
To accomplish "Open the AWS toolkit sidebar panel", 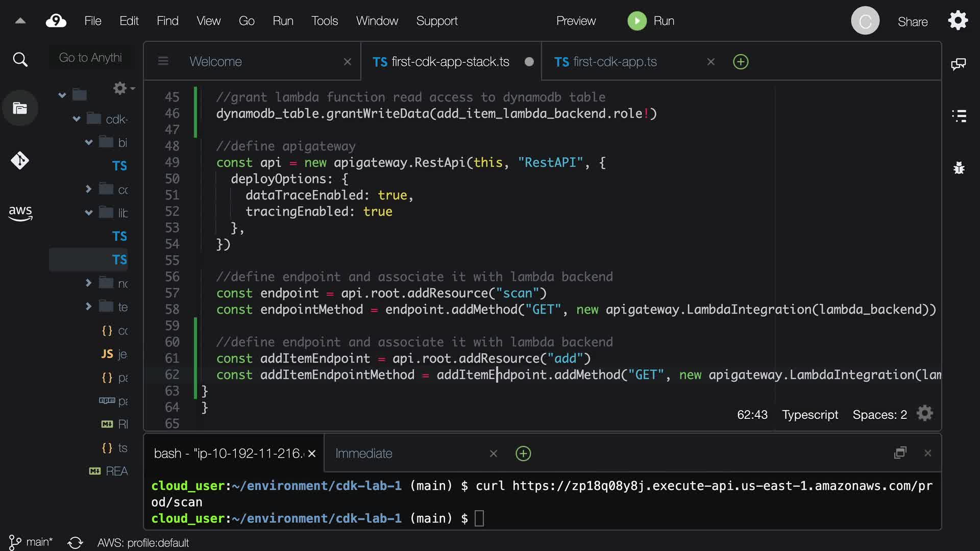I will [x=20, y=213].
